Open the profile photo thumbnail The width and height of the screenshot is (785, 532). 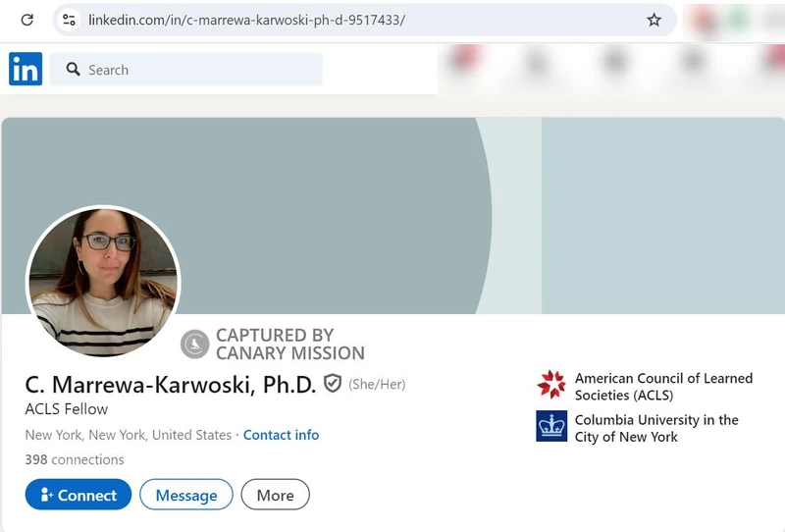click(x=104, y=281)
